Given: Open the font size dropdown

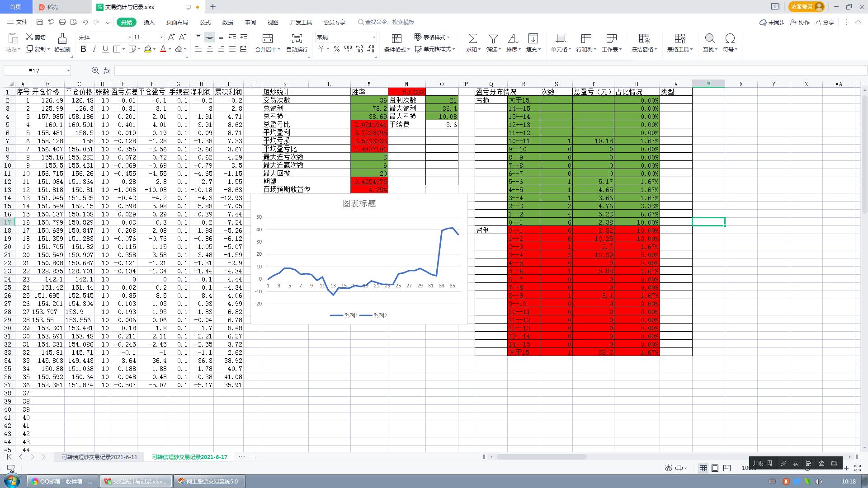Looking at the screenshot, I should pos(161,37).
